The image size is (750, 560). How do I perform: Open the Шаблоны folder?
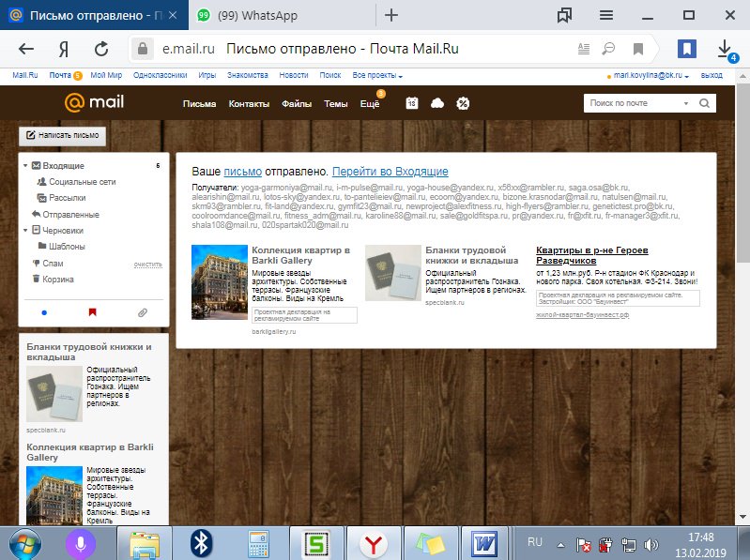coord(67,247)
